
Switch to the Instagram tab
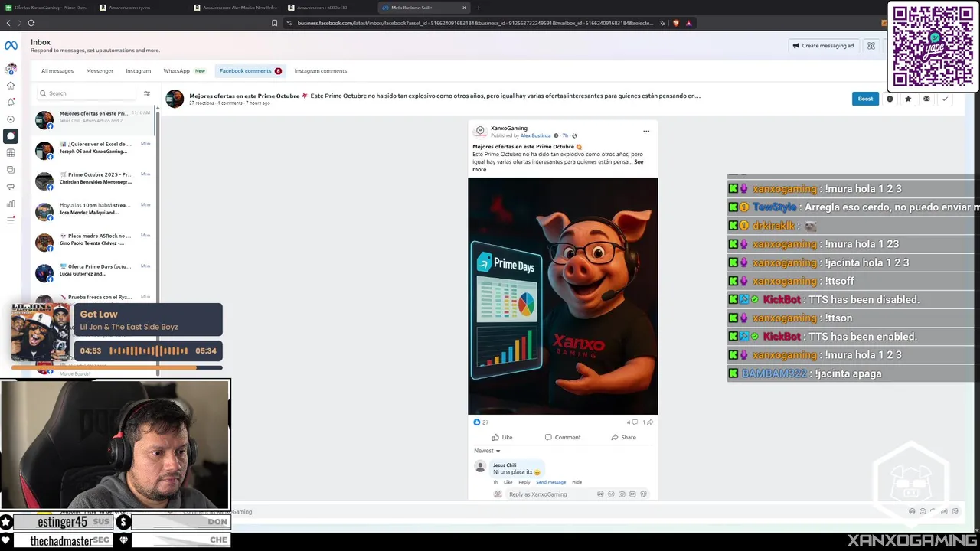point(139,71)
